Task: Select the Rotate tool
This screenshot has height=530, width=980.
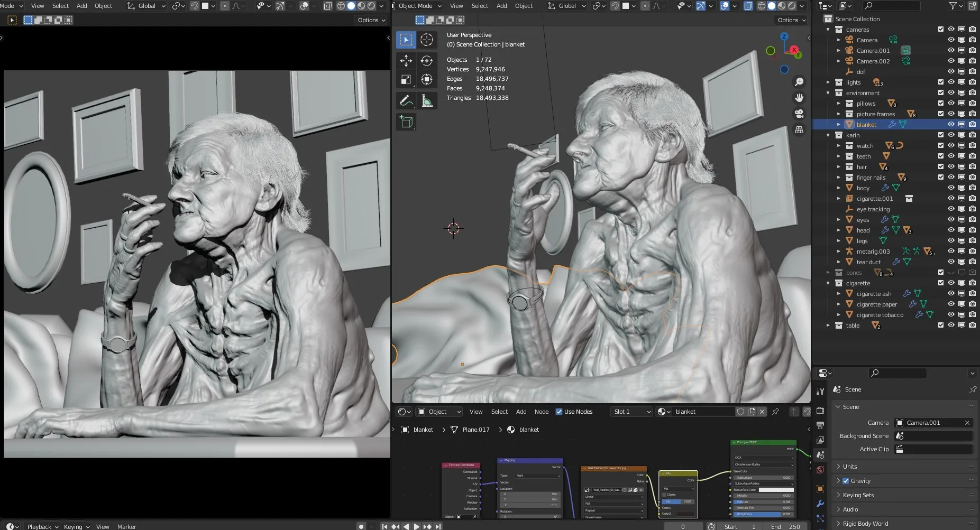Action: pos(426,61)
